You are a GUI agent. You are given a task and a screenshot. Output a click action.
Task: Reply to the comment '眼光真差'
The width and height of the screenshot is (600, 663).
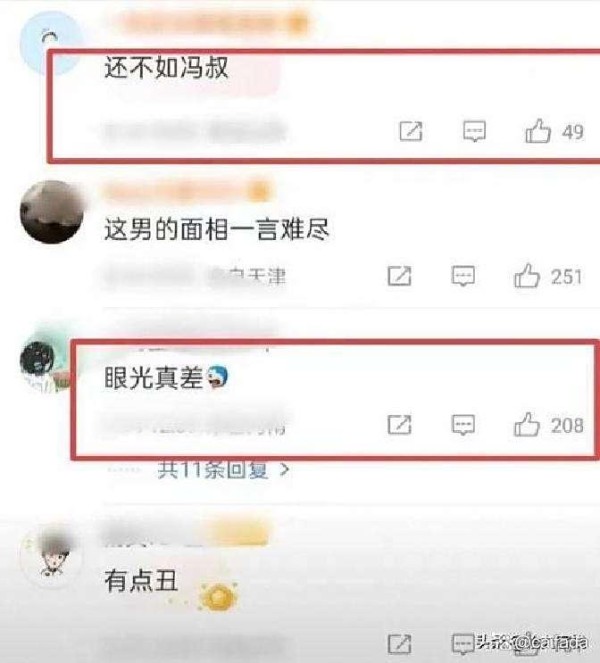(463, 425)
